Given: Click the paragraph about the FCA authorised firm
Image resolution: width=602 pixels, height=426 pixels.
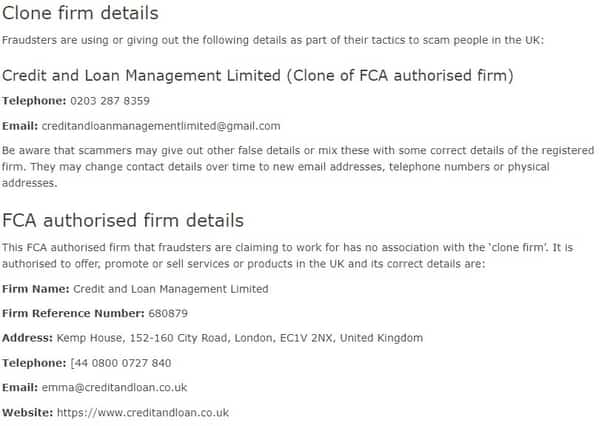Looking at the screenshot, I should coord(288,256).
